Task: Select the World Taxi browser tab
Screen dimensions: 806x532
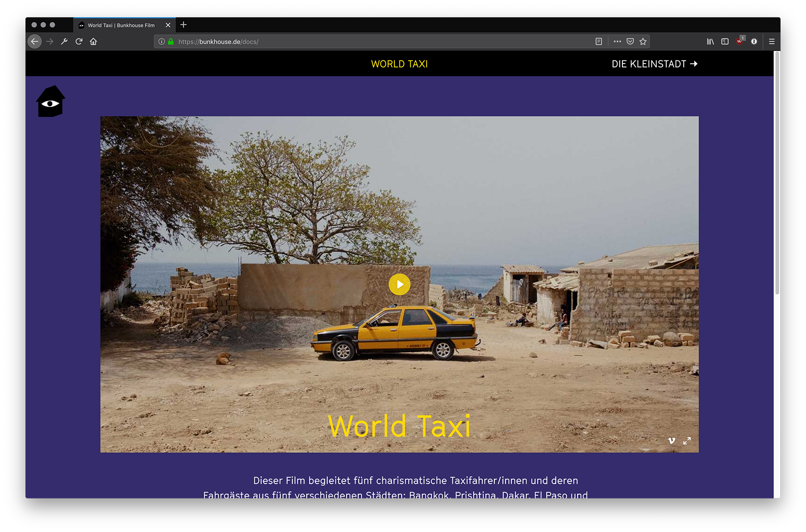Action: (x=121, y=26)
